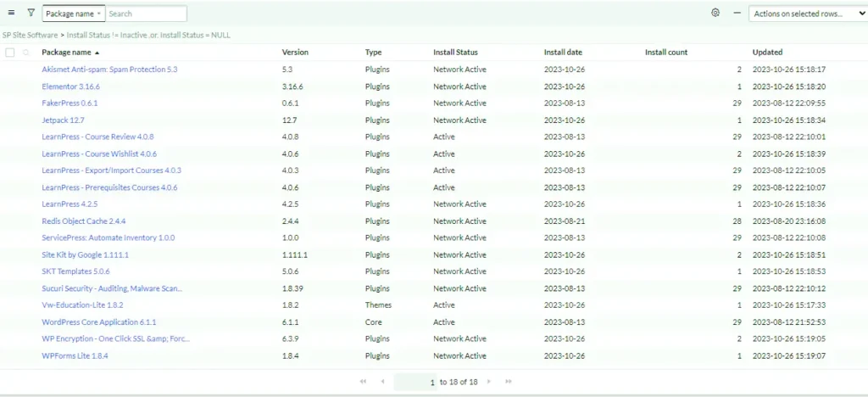The image size is (868, 397).
Task: Click updated 2023-10-26 15:19:07 cell
Action: 789,356
